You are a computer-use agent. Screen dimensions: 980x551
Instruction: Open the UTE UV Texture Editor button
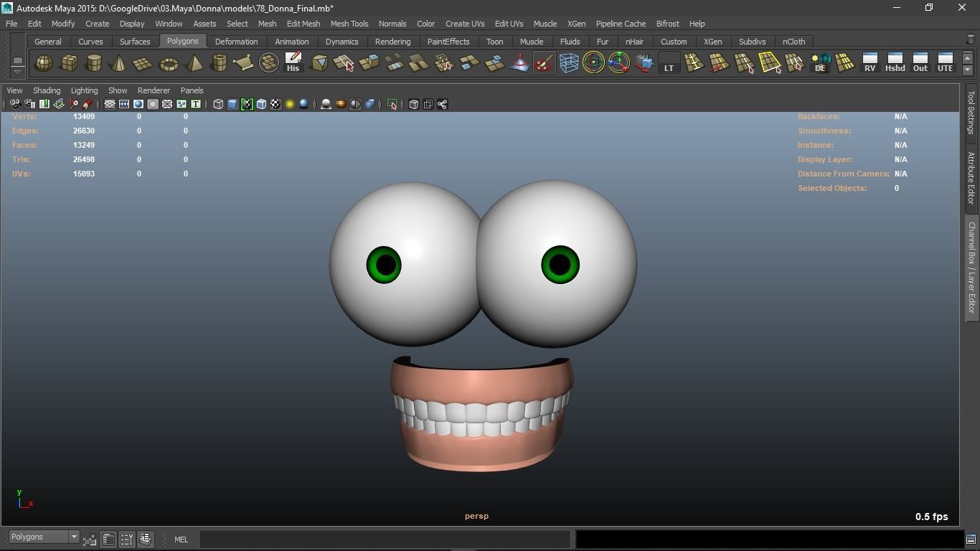[x=945, y=62]
